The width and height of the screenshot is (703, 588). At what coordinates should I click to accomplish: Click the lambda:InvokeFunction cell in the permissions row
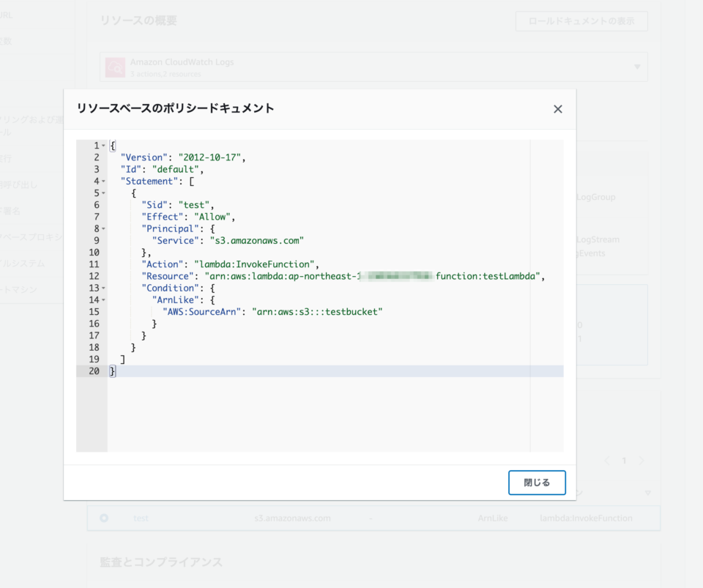tap(586, 518)
